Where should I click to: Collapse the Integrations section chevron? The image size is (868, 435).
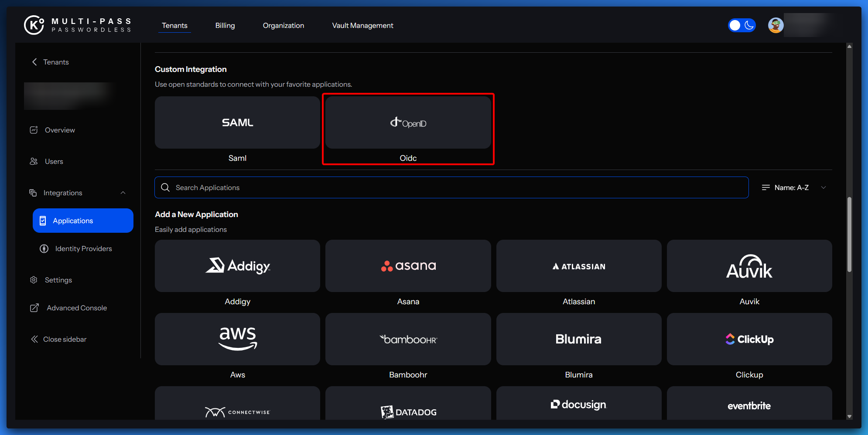pos(123,193)
